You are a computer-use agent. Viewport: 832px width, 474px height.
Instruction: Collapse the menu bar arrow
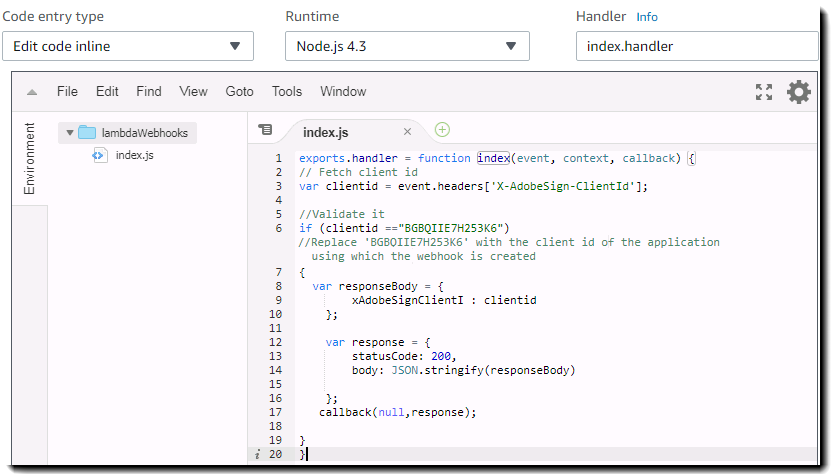pyautogui.click(x=32, y=92)
